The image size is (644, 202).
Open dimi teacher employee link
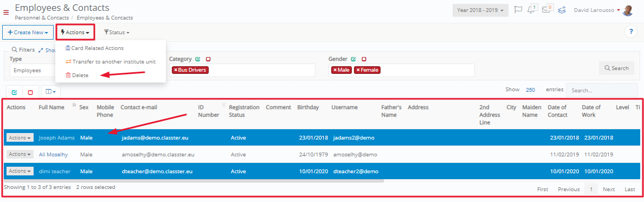[x=55, y=171]
